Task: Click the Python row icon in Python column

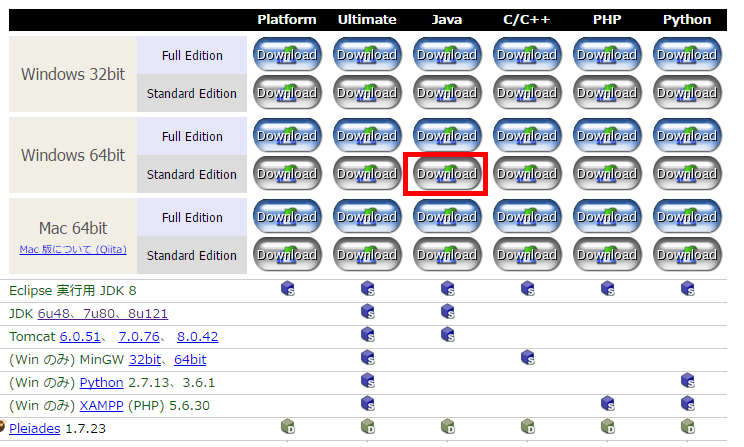Action: pos(687,381)
